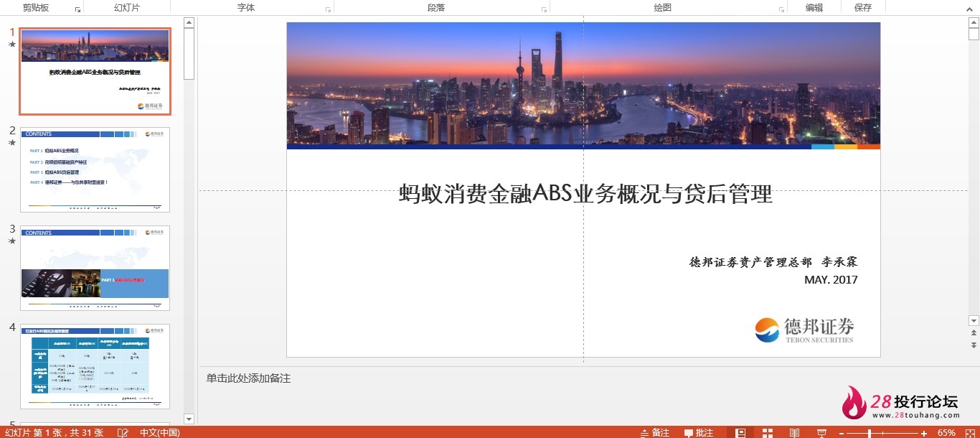Select slide 3 thumbnail
Screen dimensions: 980x438
tap(95, 268)
